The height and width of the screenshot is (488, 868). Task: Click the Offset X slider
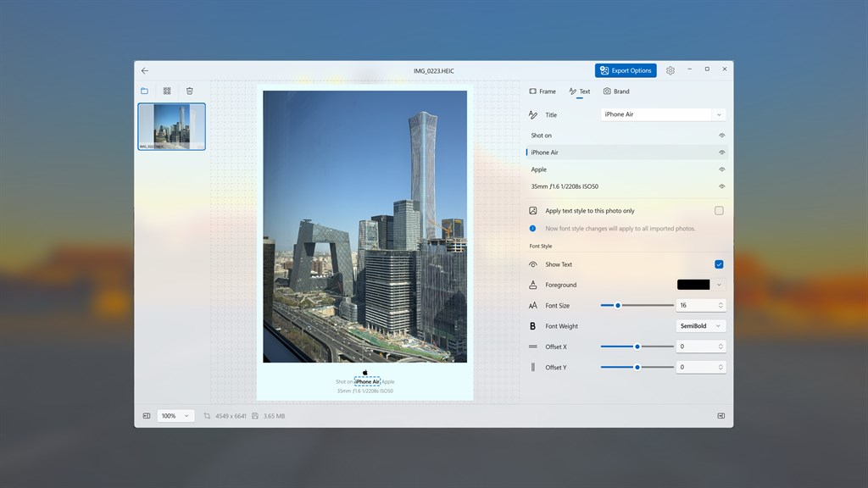tap(637, 347)
